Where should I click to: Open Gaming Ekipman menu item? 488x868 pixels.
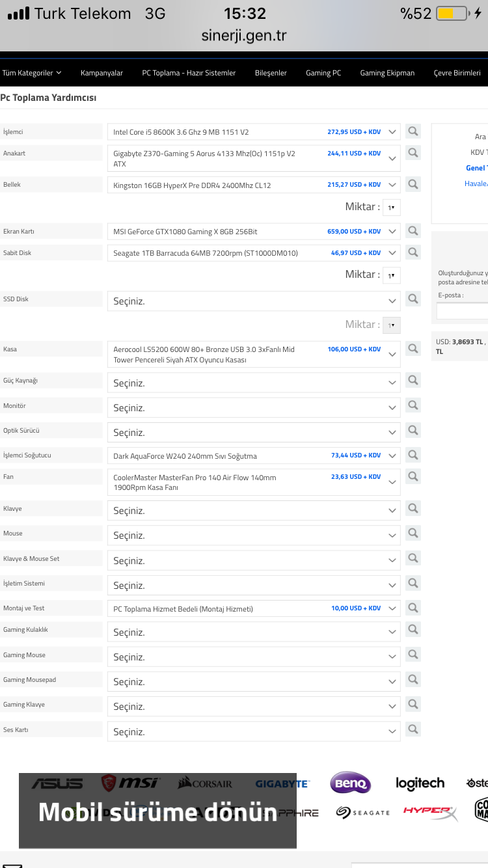click(387, 73)
